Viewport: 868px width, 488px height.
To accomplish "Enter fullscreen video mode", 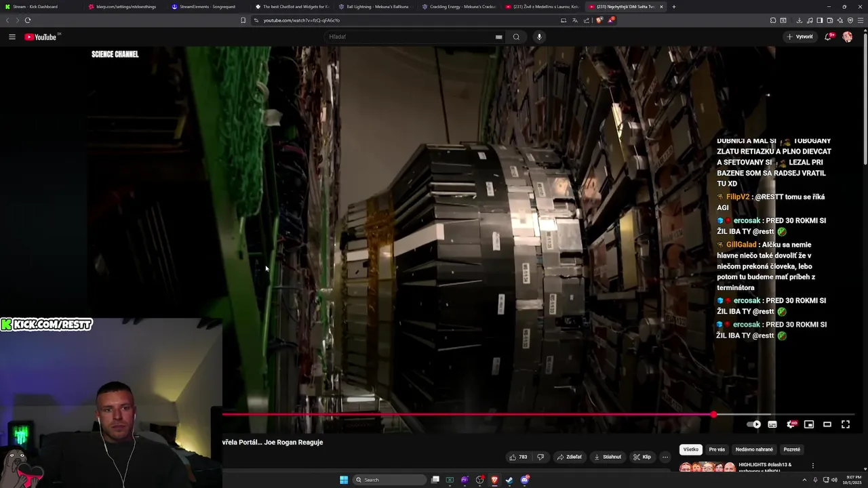I will pyautogui.click(x=846, y=424).
